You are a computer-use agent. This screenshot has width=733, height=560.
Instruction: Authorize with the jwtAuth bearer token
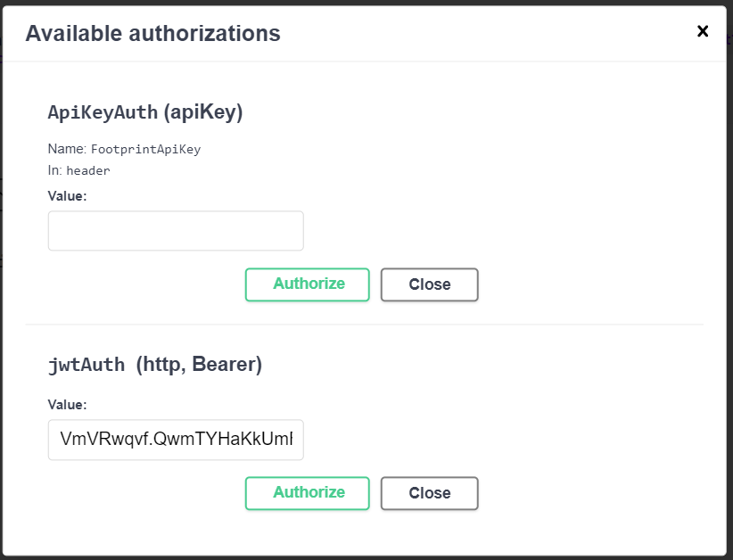(307, 492)
